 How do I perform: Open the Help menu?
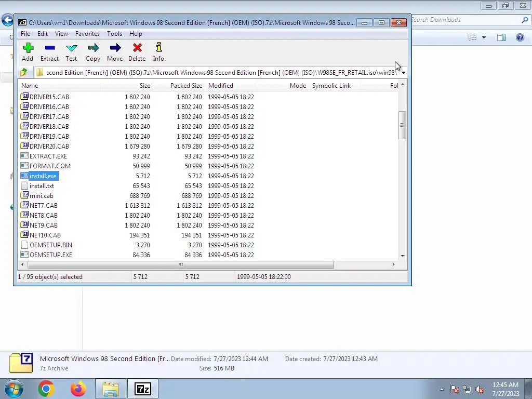tap(136, 34)
